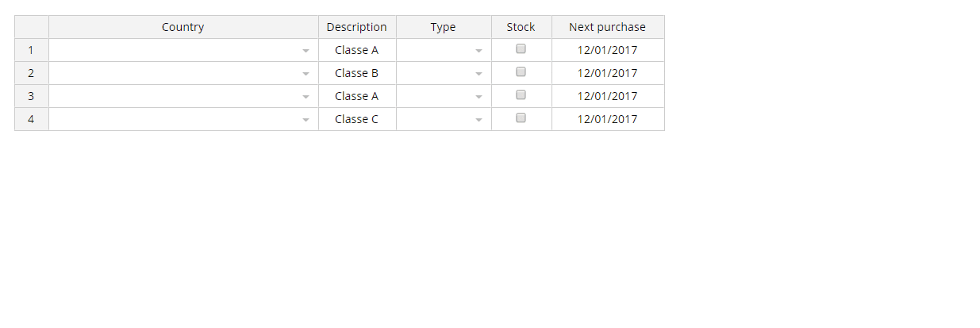Image resolution: width=980 pixels, height=328 pixels.
Task: Tick the Stock checkbox in row 4
Action: 521,118
